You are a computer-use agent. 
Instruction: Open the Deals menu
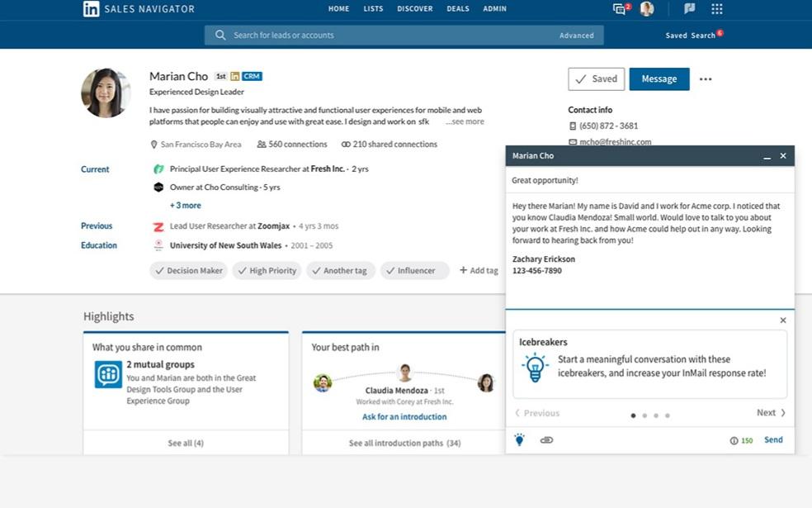[458, 9]
